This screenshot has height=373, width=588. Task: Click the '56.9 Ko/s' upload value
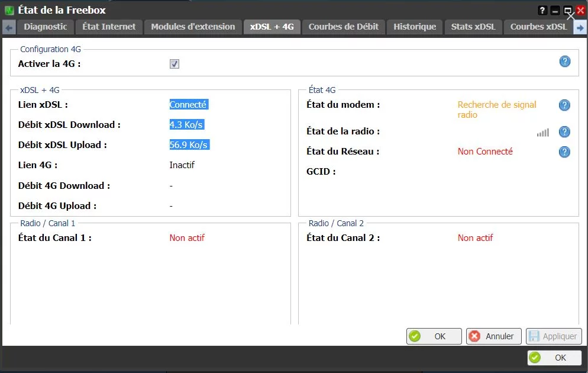(x=189, y=145)
